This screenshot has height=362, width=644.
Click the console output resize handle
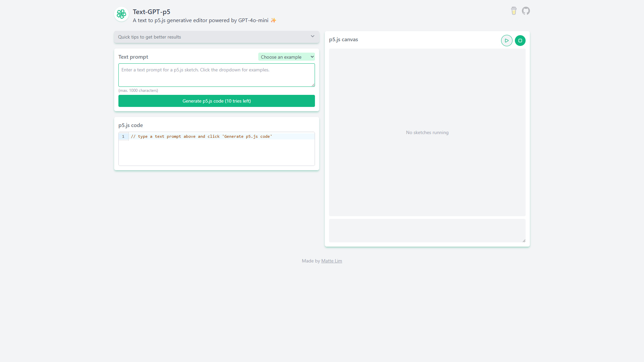click(x=524, y=241)
